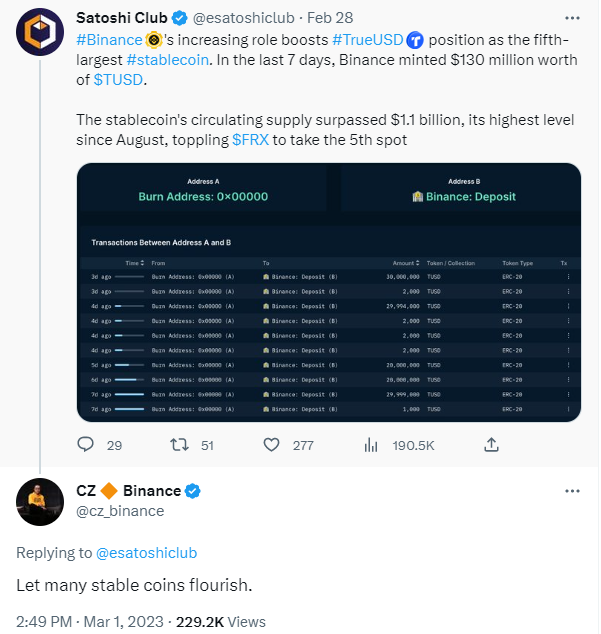601x634 pixels.
Task: Open more options on CZ's reply
Action: 572,491
